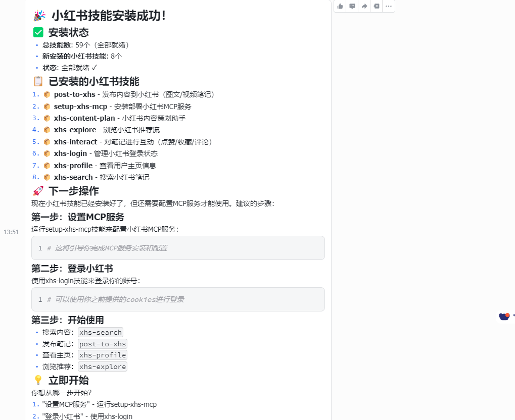Click the clipboard icon before 已安装的小红书技能
This screenshot has width=515, height=420.
tap(39, 81)
